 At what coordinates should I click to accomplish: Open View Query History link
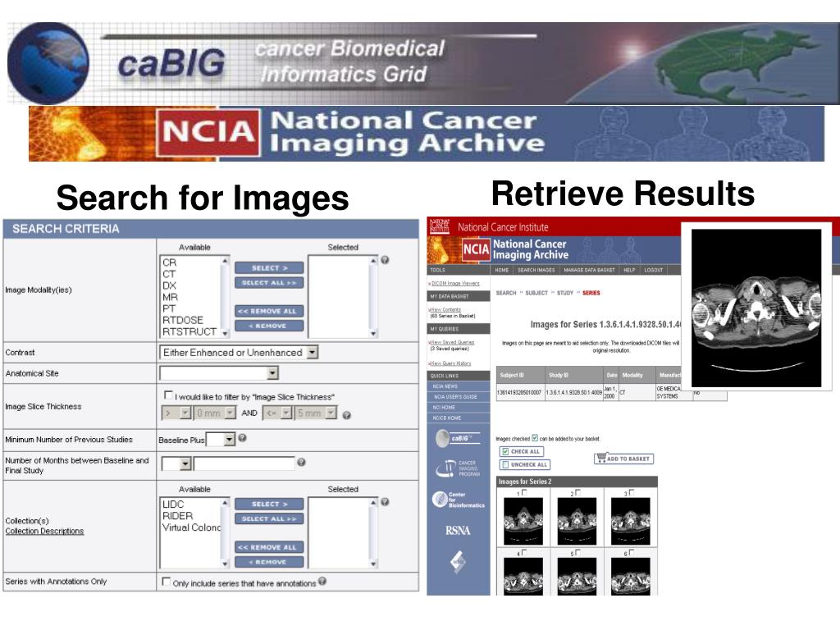450,363
